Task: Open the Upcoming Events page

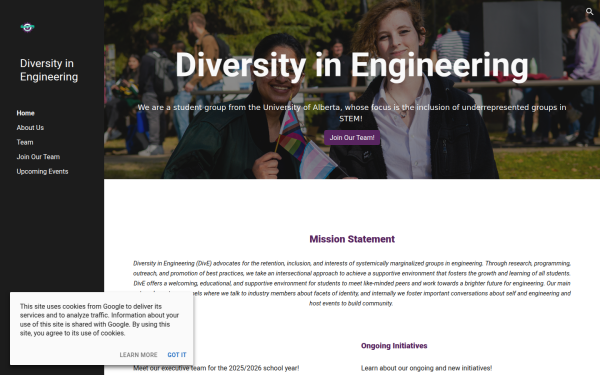Action: [42, 171]
